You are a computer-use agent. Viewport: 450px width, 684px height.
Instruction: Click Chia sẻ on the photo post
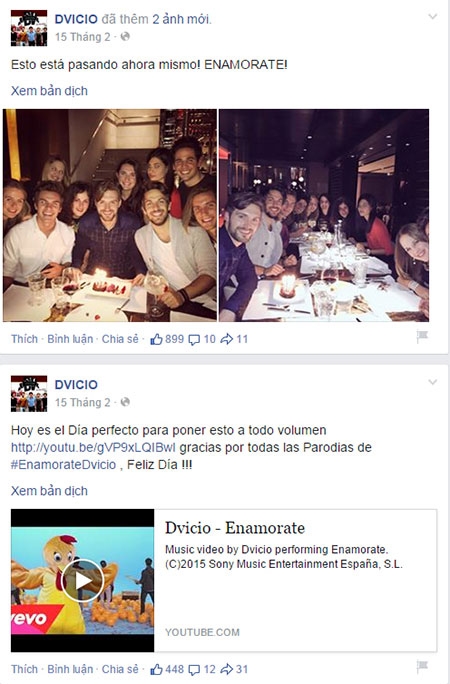click(x=120, y=339)
